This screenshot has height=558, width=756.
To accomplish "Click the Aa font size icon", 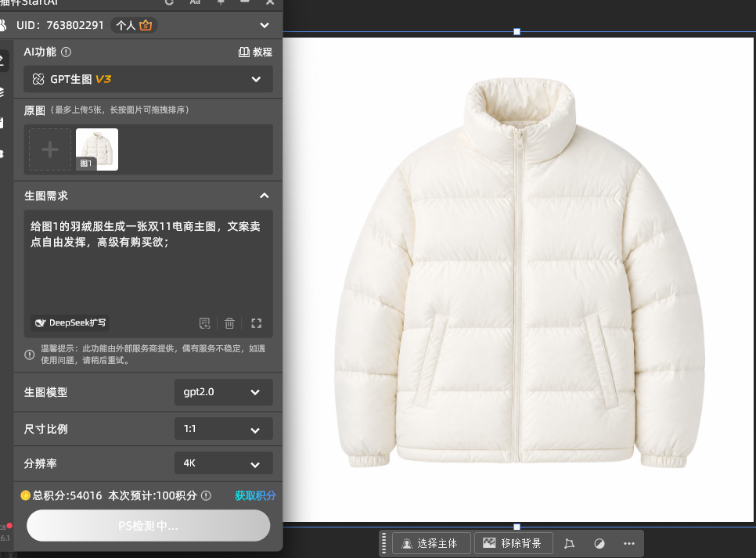I will (x=195, y=2).
